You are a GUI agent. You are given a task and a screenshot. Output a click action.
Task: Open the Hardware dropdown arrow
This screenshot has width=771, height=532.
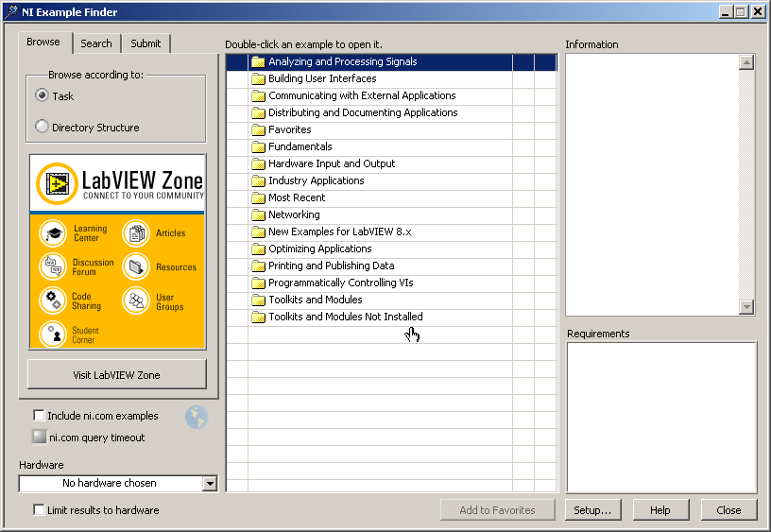210,483
